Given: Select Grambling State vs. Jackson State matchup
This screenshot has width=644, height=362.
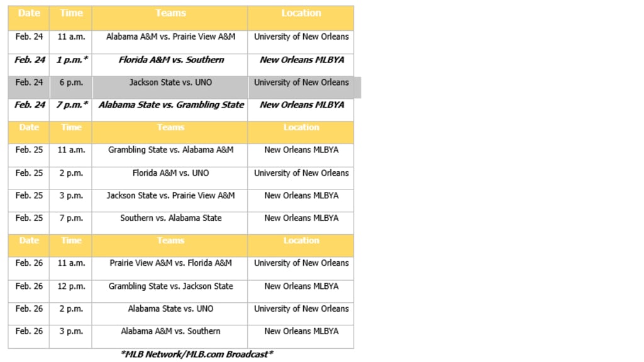Looking at the screenshot, I should coord(170,286).
